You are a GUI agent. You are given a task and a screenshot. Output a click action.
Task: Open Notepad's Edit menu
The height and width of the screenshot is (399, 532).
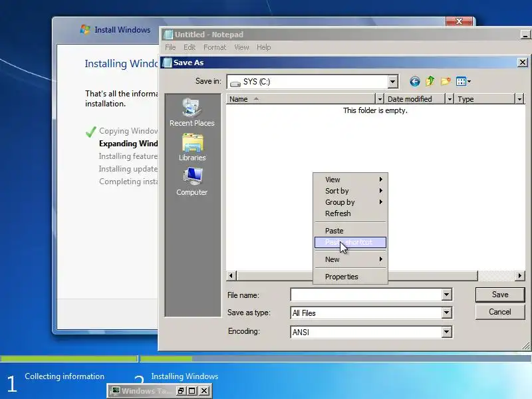[190, 47]
